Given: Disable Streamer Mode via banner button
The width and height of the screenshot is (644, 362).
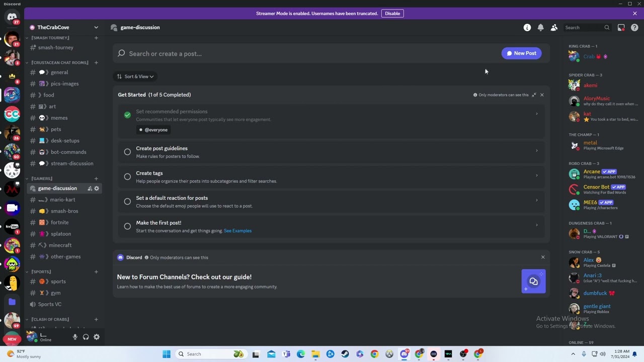Looking at the screenshot, I should (392, 14).
